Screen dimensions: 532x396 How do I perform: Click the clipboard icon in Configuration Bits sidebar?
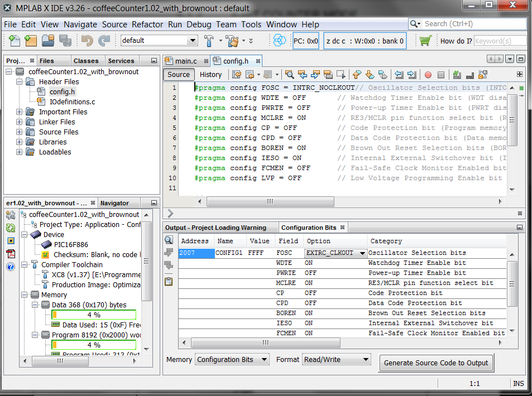click(x=169, y=281)
